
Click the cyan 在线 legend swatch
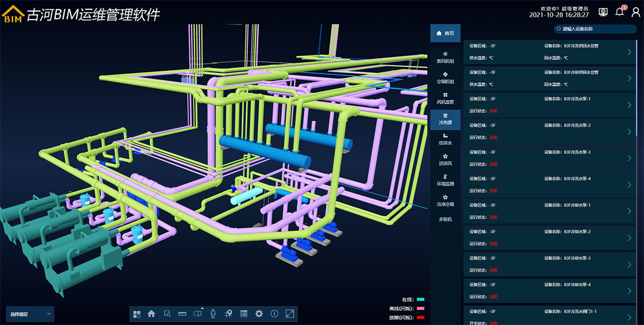(x=420, y=299)
